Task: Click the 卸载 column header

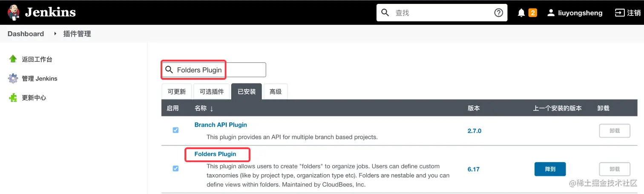Action: pyautogui.click(x=604, y=108)
